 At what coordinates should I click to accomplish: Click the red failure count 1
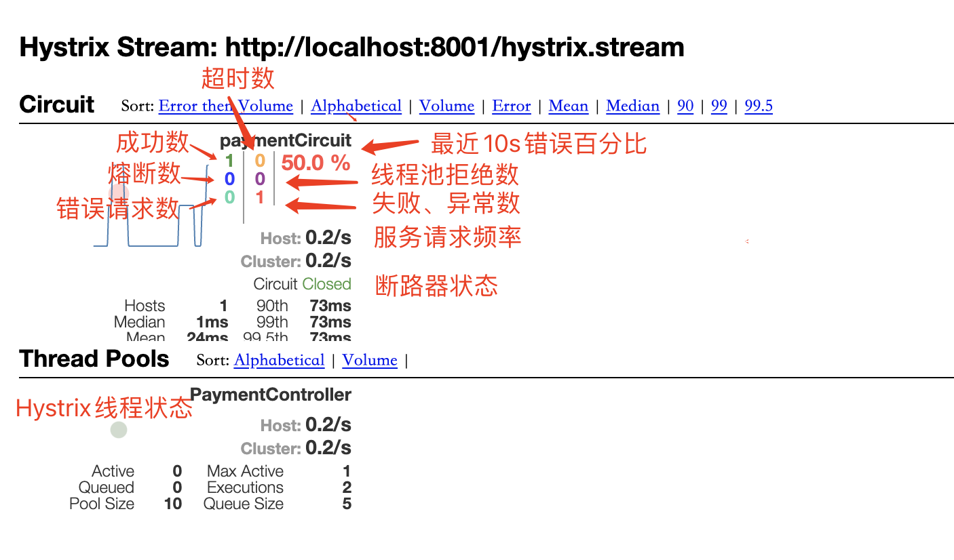coord(260,197)
